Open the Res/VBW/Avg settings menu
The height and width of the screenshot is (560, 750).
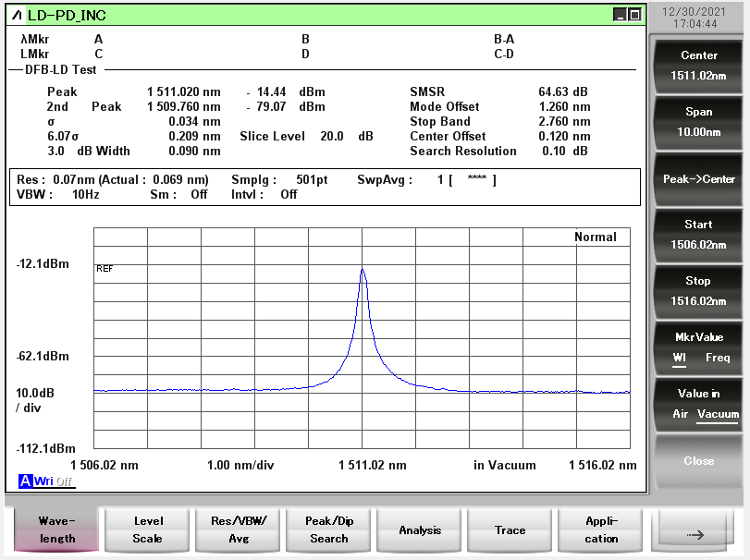point(238,530)
